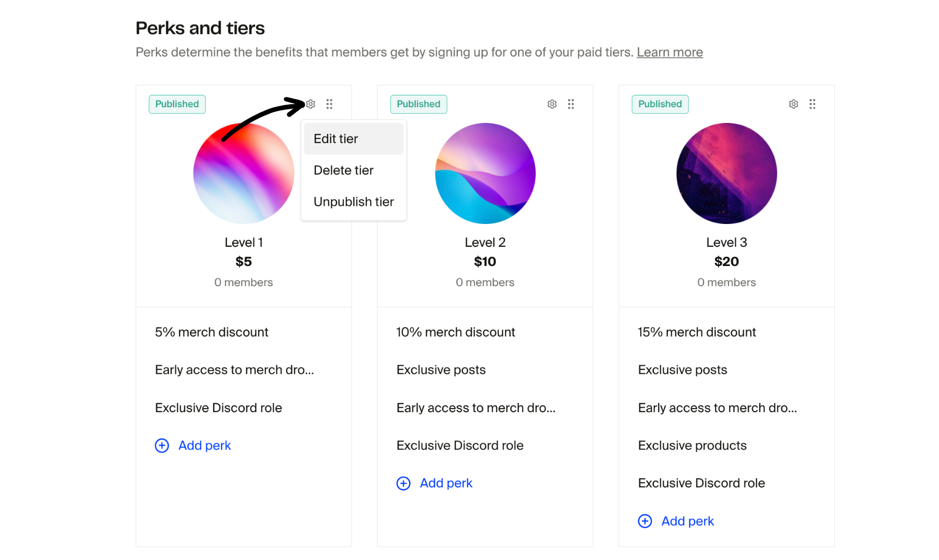The height and width of the screenshot is (560, 939).
Task: Select Exclusive products perk in Level 3
Action: point(692,445)
